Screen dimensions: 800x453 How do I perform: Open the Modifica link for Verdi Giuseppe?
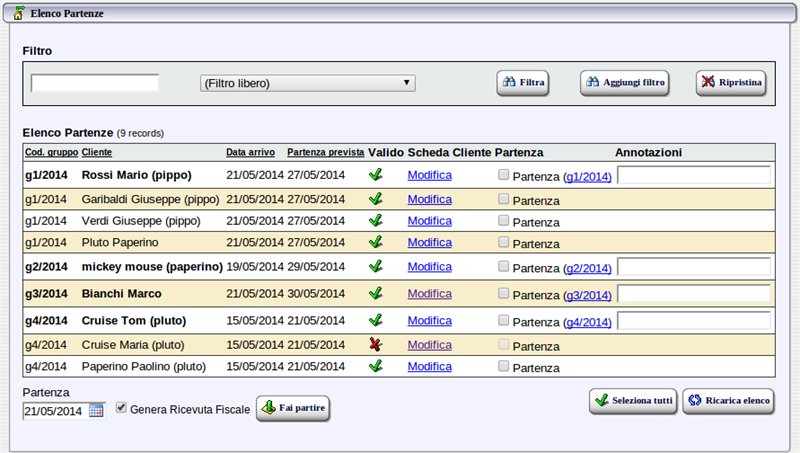(x=429, y=220)
